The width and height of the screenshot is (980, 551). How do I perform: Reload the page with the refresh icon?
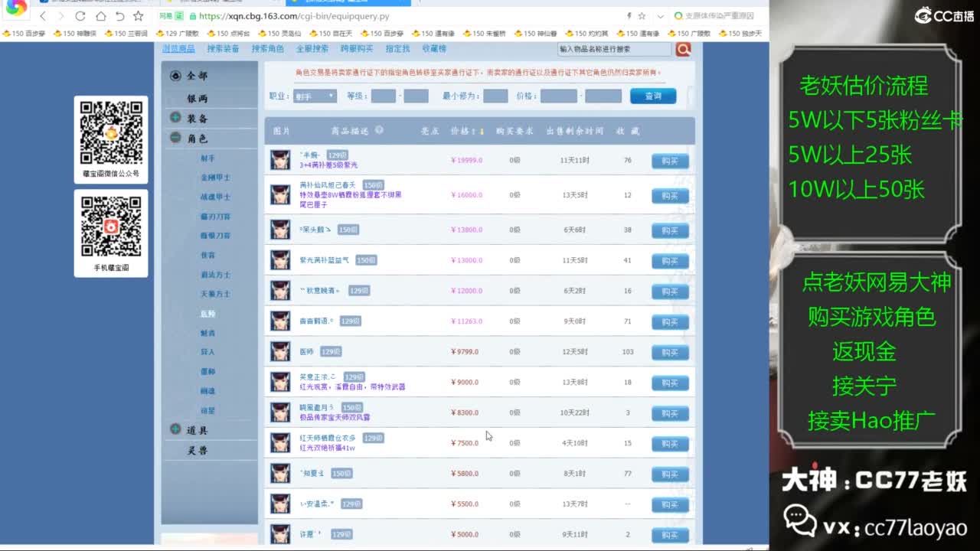(80, 16)
